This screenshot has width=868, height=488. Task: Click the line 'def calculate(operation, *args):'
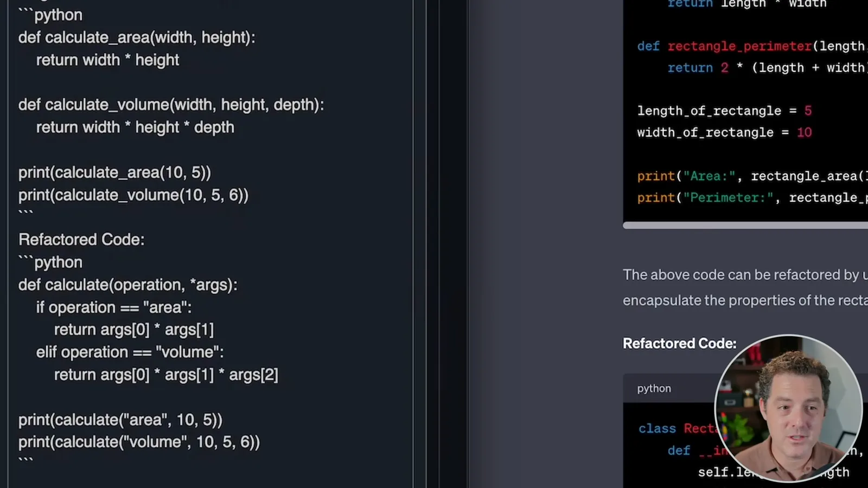click(x=128, y=285)
